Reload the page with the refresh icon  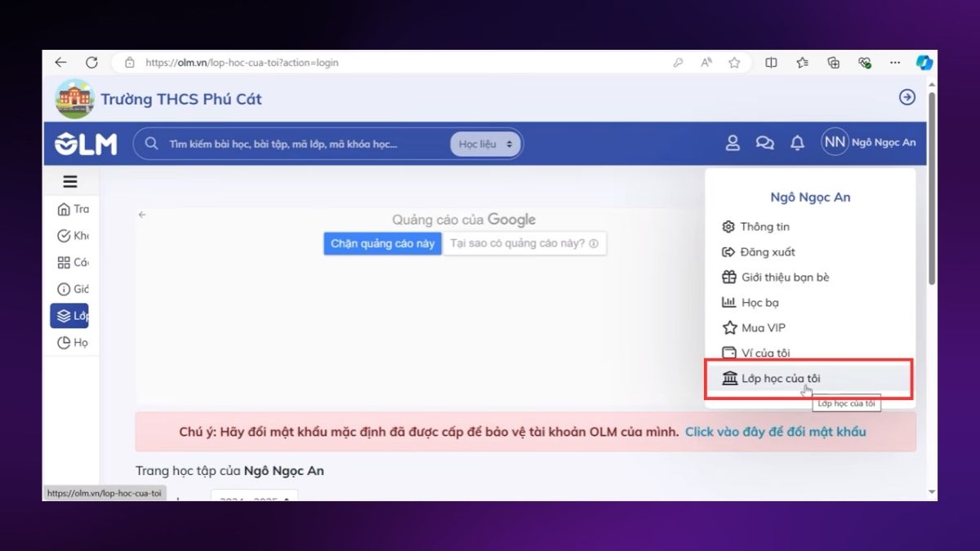click(x=91, y=62)
